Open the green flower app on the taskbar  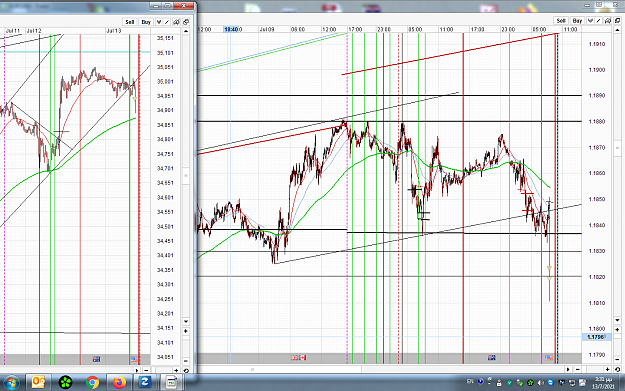tap(65, 383)
